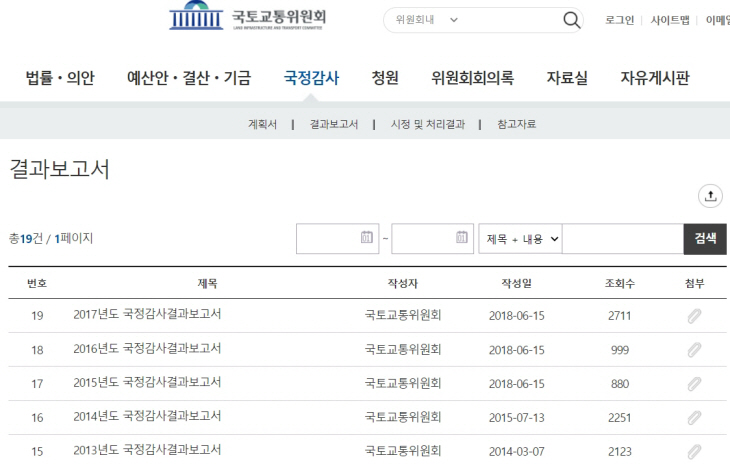Click the date 2015-07-13
This screenshot has width=730, height=464.
pos(516,418)
